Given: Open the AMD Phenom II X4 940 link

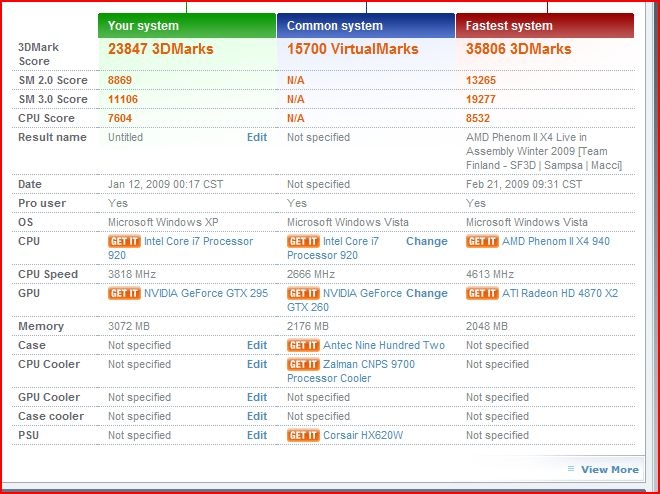Looking at the screenshot, I should pyautogui.click(x=556, y=241).
